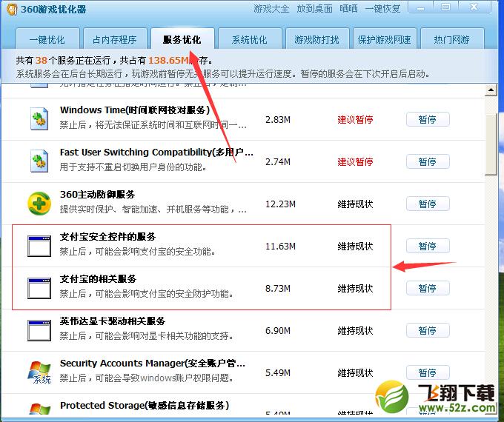Viewport: 504px width, 422px height.
Task: Select the 360主动防御服务 title text
Action: pyautogui.click(x=97, y=195)
